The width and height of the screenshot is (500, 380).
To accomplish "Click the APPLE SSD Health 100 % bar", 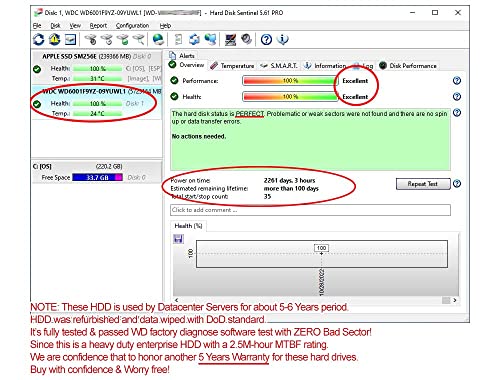I will pyautogui.click(x=97, y=69).
